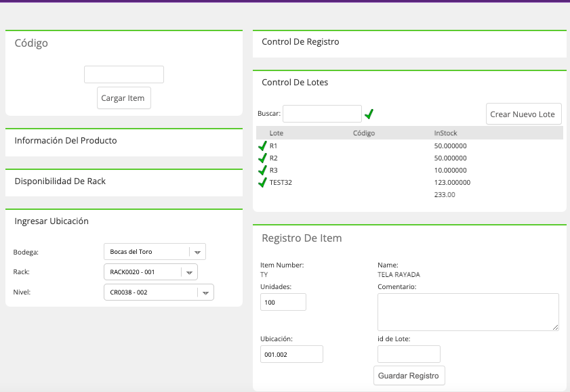Select the green checkmark for lot R2
Screen dimensions: 570x392
coord(262,158)
